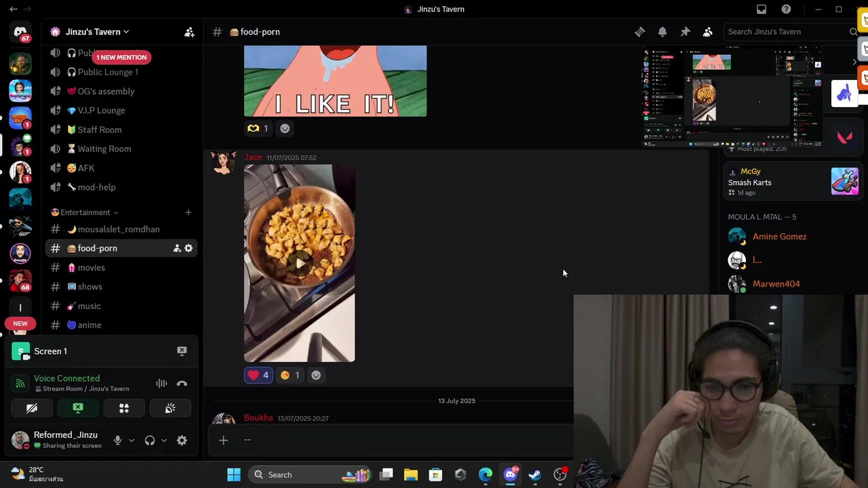Play the food video from Jace

click(299, 263)
